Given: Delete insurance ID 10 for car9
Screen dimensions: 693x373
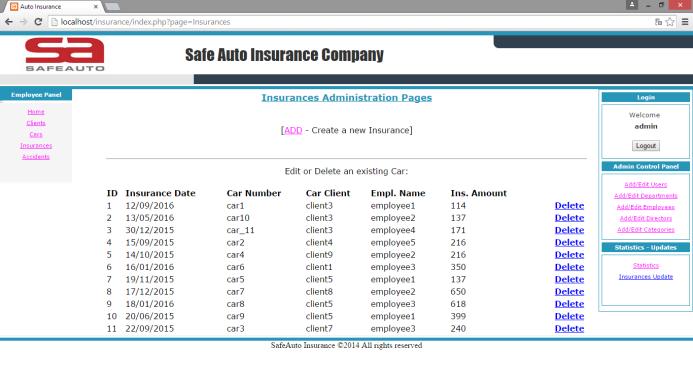Looking at the screenshot, I should [569, 316].
